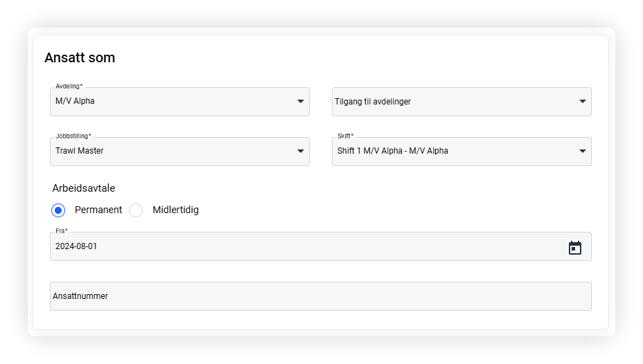Click the Ansatt som heading
This screenshot has width=643, height=364.
coord(80,57)
